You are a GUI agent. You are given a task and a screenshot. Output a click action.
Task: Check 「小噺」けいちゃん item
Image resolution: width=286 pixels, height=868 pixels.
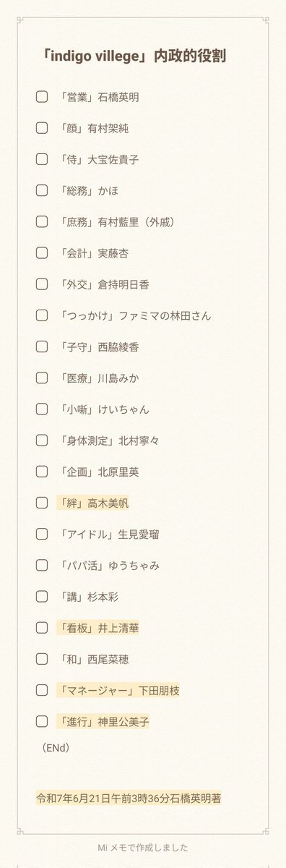42,409
